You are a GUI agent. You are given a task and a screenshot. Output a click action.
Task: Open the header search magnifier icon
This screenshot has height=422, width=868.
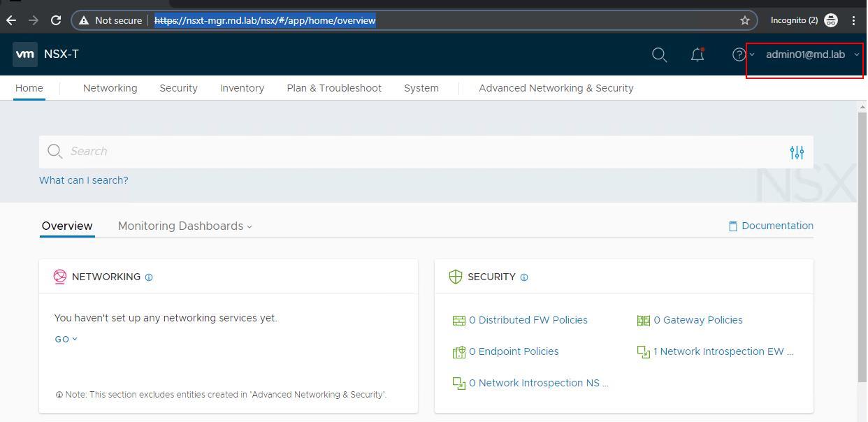point(659,54)
